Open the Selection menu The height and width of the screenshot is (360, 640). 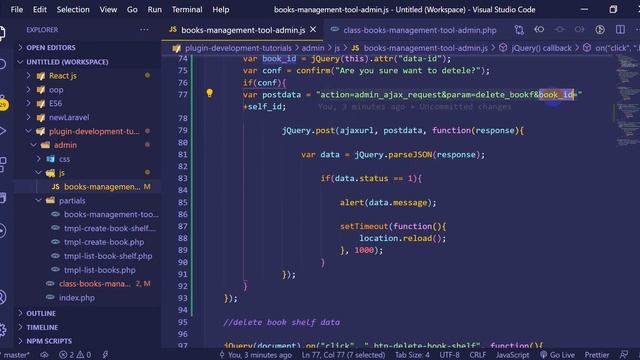tap(73, 9)
